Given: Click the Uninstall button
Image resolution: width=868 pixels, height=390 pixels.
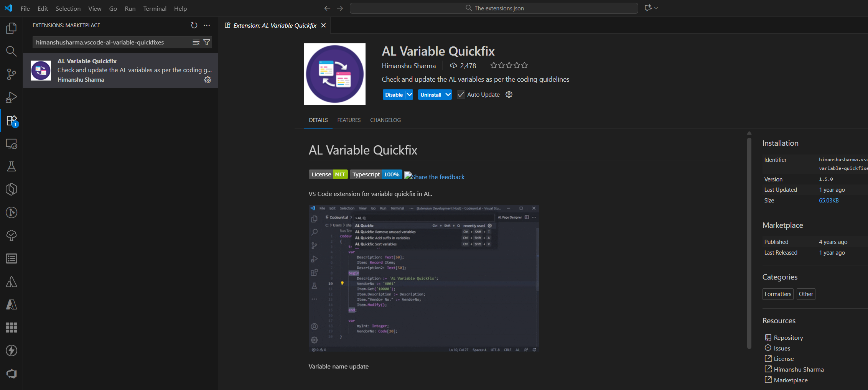Looking at the screenshot, I should click(431, 95).
